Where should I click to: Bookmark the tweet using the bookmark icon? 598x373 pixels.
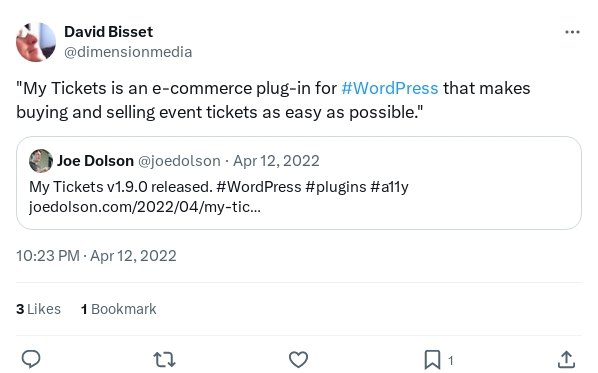click(432, 360)
